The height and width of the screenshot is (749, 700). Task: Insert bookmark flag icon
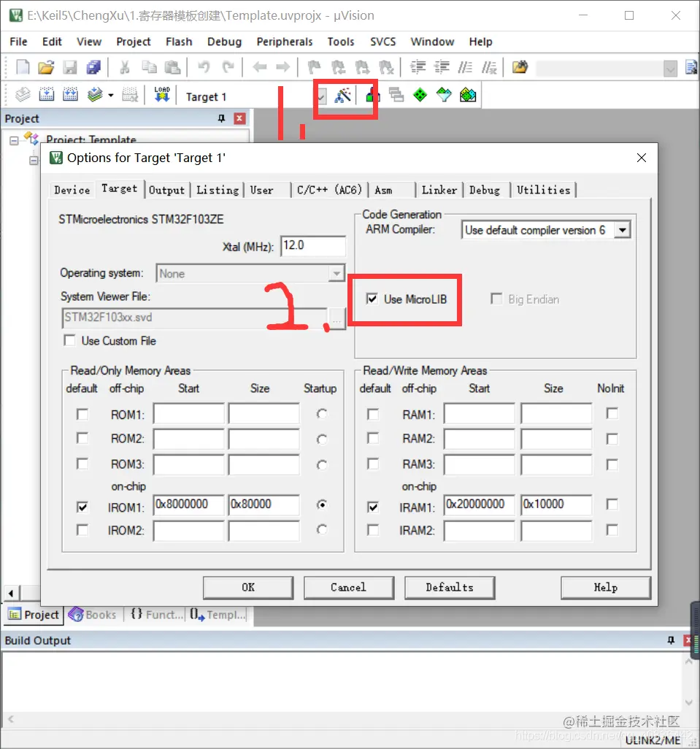click(x=314, y=67)
